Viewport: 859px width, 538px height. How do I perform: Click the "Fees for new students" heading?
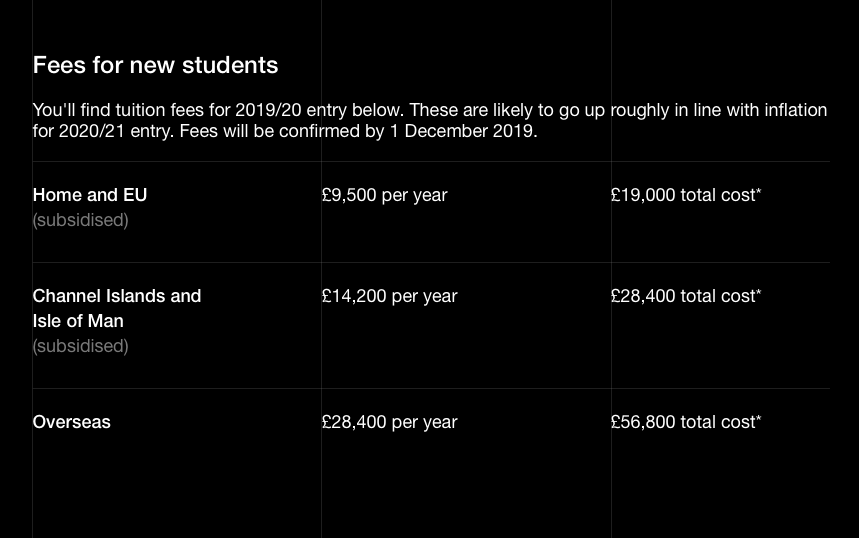155,65
